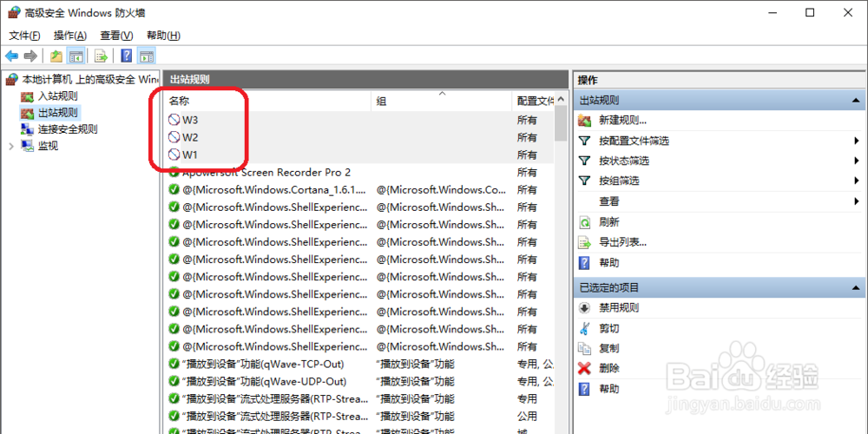The width and height of the screenshot is (868, 434).
Task: Click the Back arrow toolbar icon
Action: tap(11, 56)
